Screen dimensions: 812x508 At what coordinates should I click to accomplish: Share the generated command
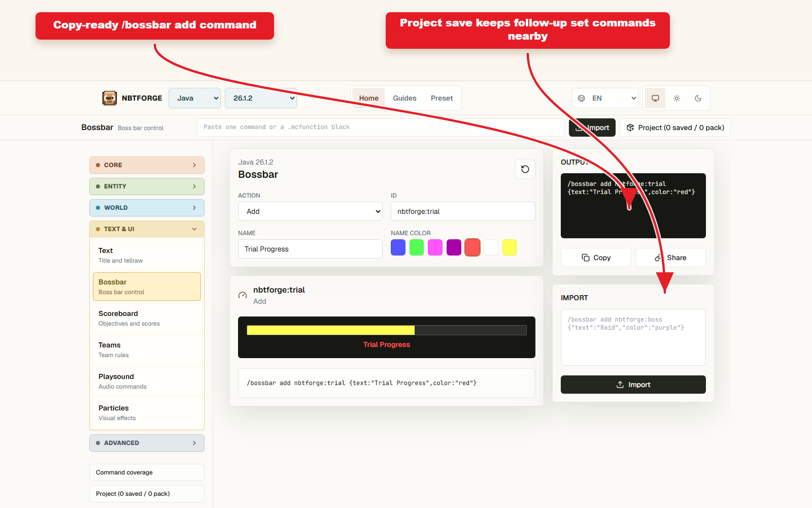pos(670,258)
